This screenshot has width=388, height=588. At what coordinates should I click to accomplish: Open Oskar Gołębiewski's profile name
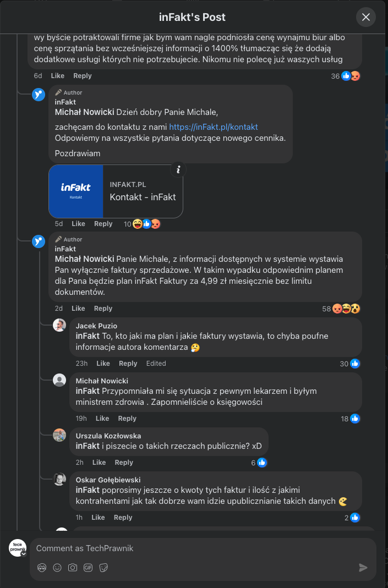(108, 480)
